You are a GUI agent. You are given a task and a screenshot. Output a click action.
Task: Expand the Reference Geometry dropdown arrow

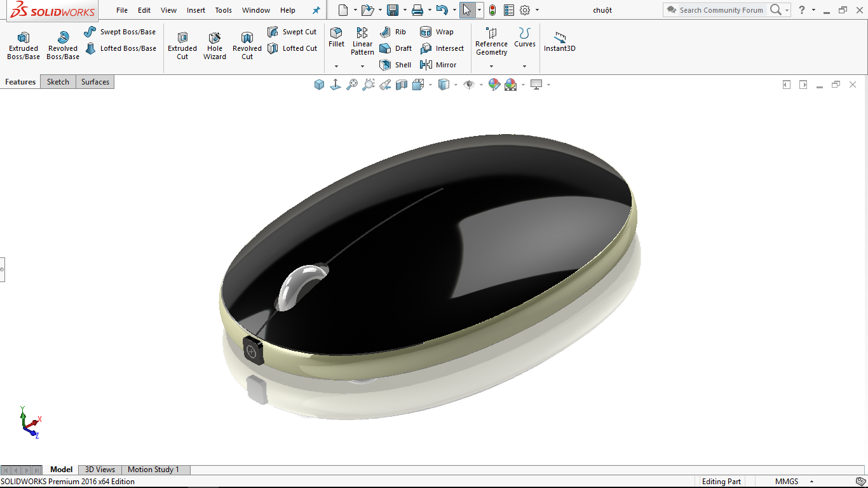(x=491, y=66)
